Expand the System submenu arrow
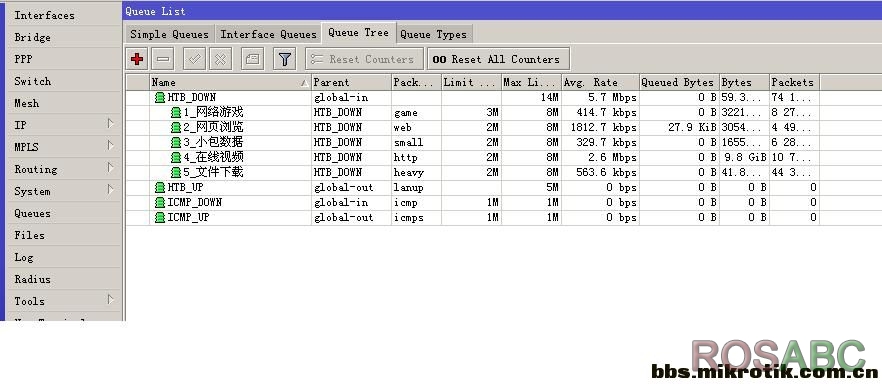This screenshot has width=882, height=384. [x=111, y=189]
